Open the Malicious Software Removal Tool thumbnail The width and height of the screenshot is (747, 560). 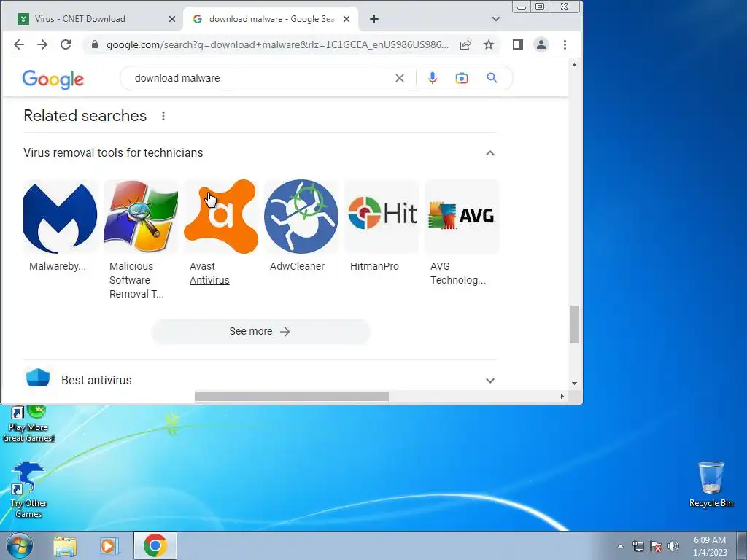141,217
